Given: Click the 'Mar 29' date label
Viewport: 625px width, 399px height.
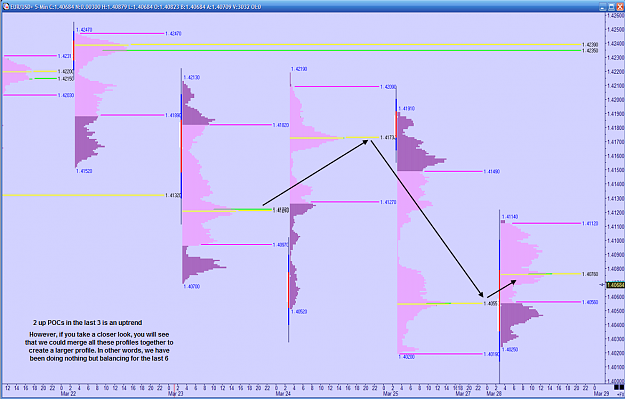Looking at the screenshot, I should point(601,394).
